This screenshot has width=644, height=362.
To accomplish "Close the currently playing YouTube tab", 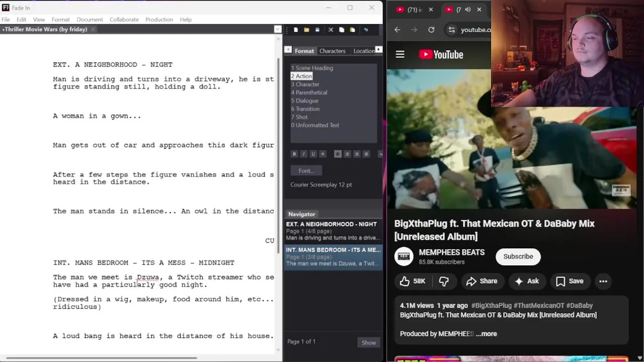I will click(x=479, y=10).
